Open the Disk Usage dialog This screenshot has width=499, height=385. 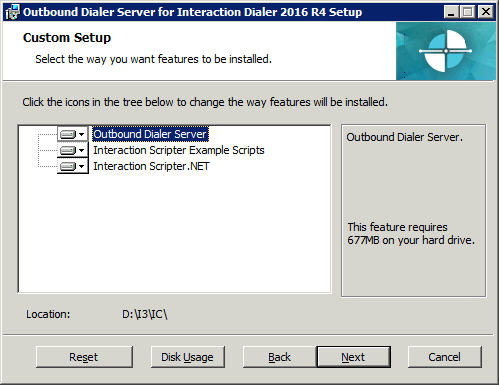pyautogui.click(x=188, y=357)
